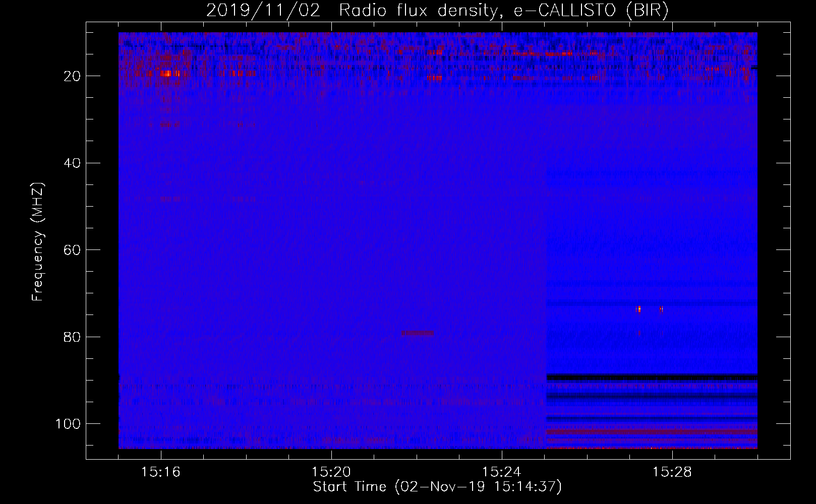The image size is (816, 504).
Task: Click the '20' frequency tick label
Action: (73, 76)
